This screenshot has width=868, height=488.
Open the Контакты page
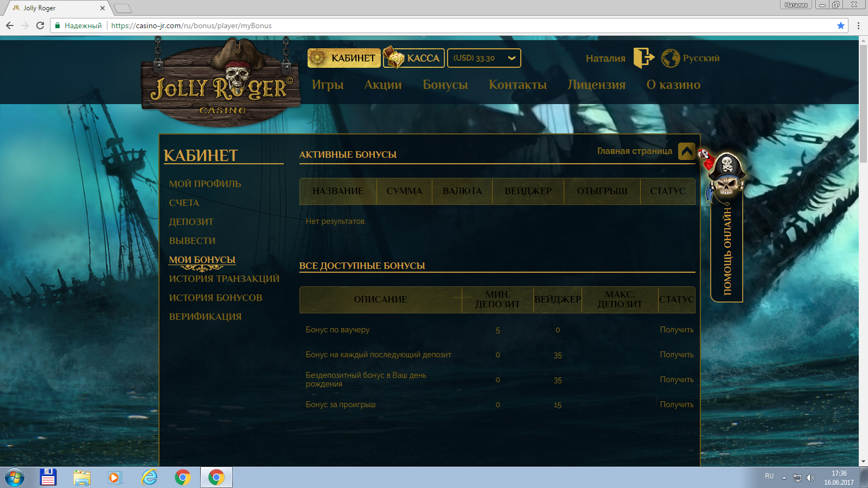(518, 85)
